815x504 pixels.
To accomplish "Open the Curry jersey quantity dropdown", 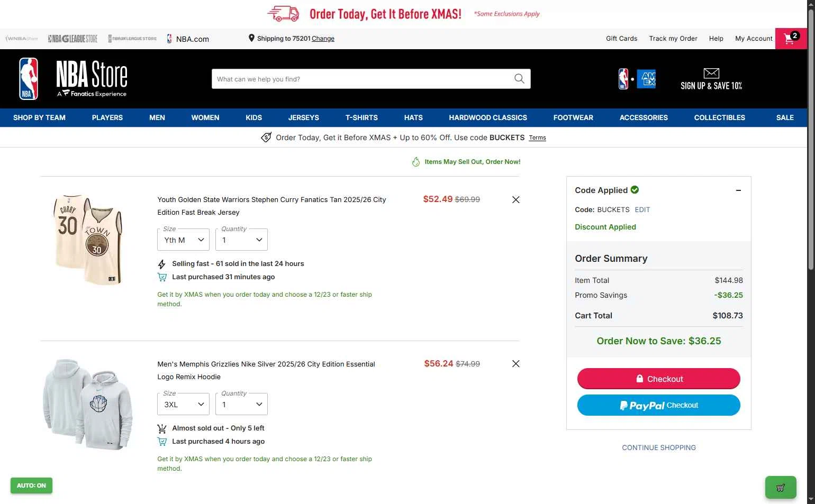I will pyautogui.click(x=241, y=240).
